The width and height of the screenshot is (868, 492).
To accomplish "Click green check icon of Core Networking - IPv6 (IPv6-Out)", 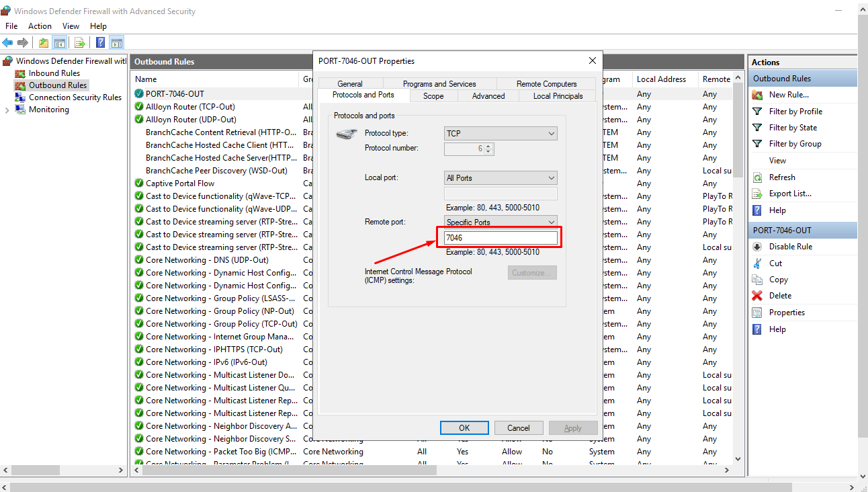I will (139, 362).
